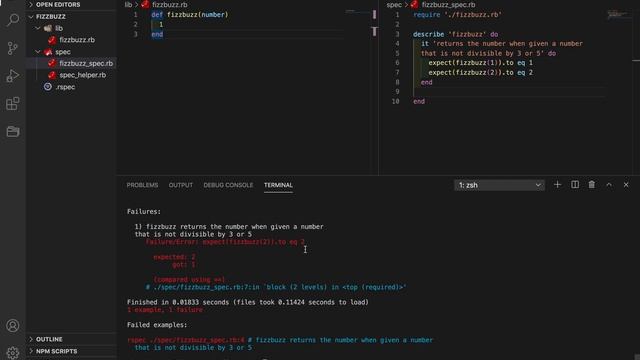Switch to the DEBUG CONSOLE tab
This screenshot has width=640, height=360.
point(228,185)
